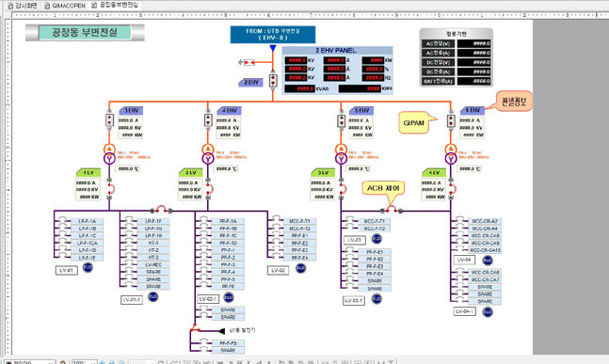Click the ELD icon beside LV-01
This screenshot has height=364, width=609.
pos(88,267)
